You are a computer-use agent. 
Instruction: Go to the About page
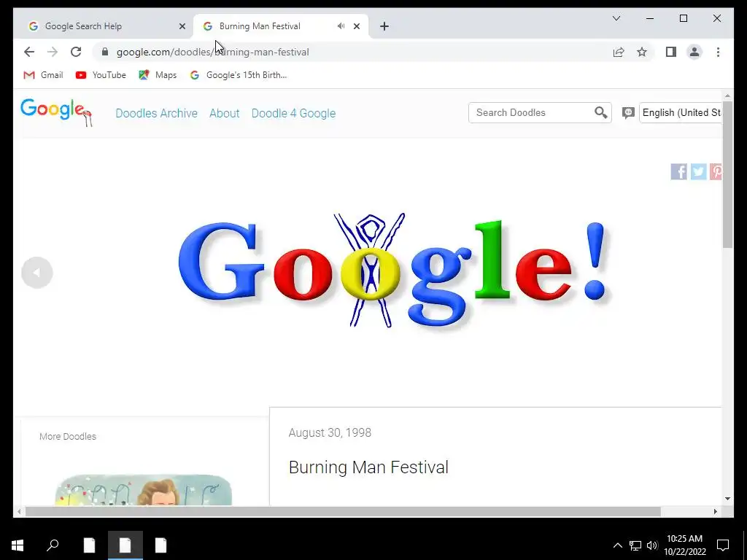(x=225, y=113)
